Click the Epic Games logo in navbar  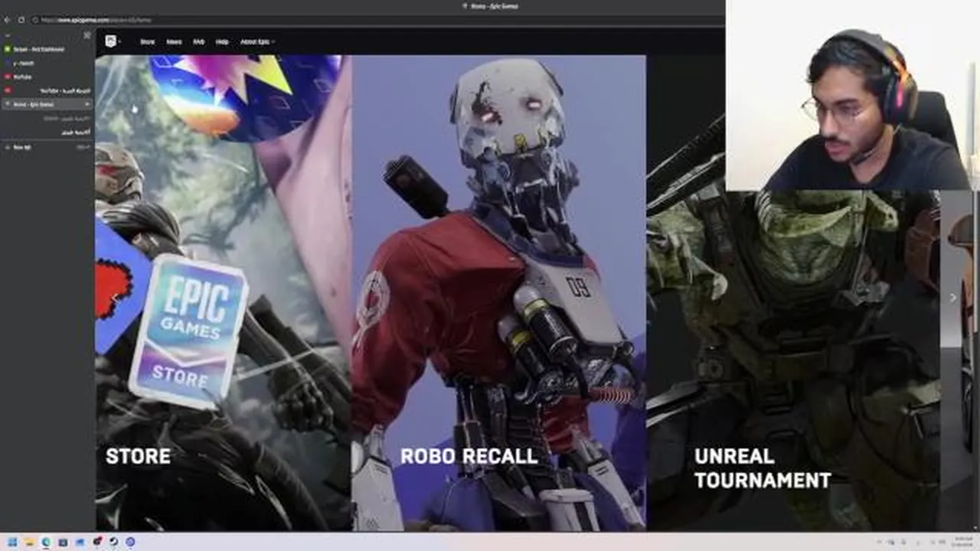pos(111,41)
